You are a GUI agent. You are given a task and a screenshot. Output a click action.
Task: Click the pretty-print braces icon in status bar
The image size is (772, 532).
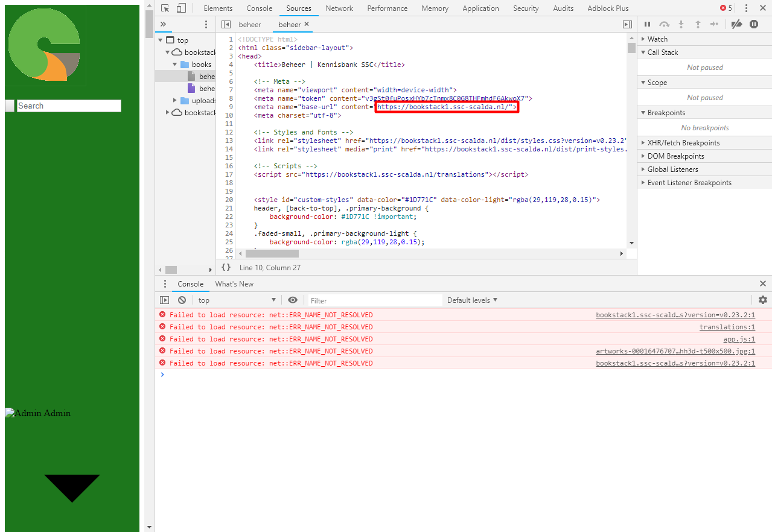point(225,267)
